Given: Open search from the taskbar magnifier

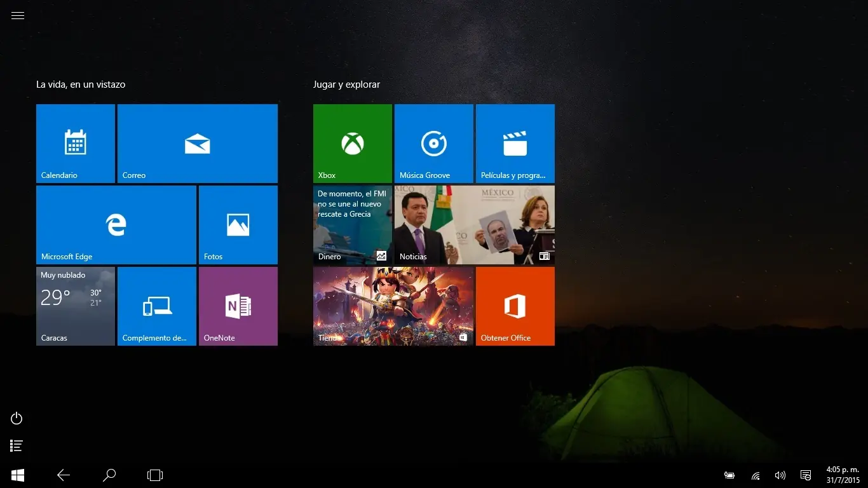Looking at the screenshot, I should (x=109, y=475).
